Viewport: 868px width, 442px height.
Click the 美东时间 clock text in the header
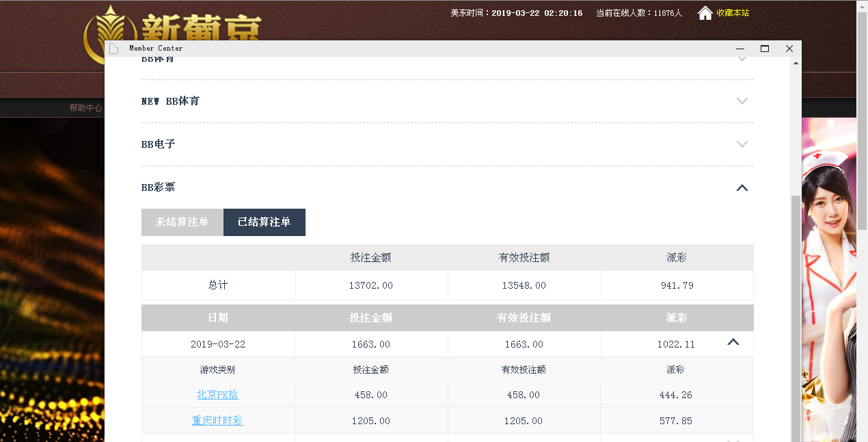point(517,13)
